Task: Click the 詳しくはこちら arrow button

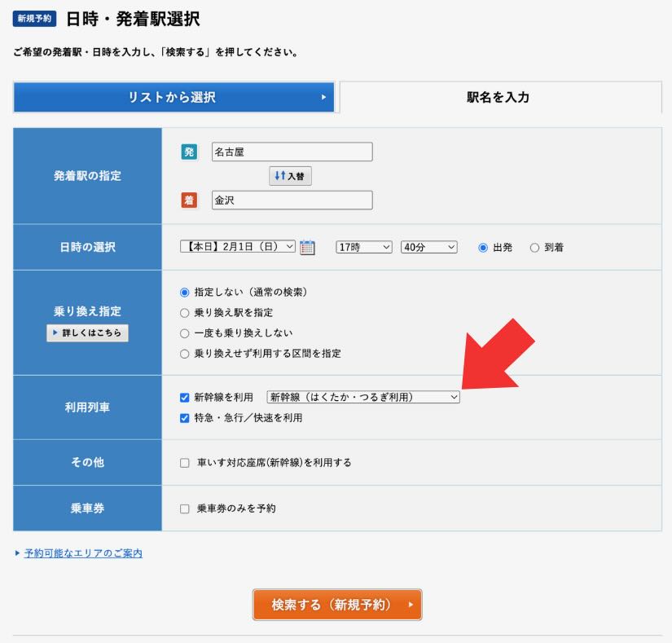Action: coord(87,333)
